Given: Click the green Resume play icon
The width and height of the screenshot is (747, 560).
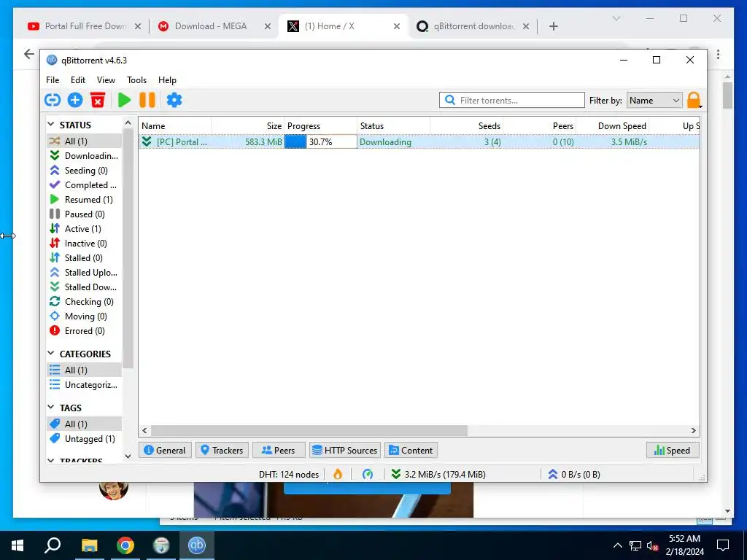Looking at the screenshot, I should [x=124, y=100].
